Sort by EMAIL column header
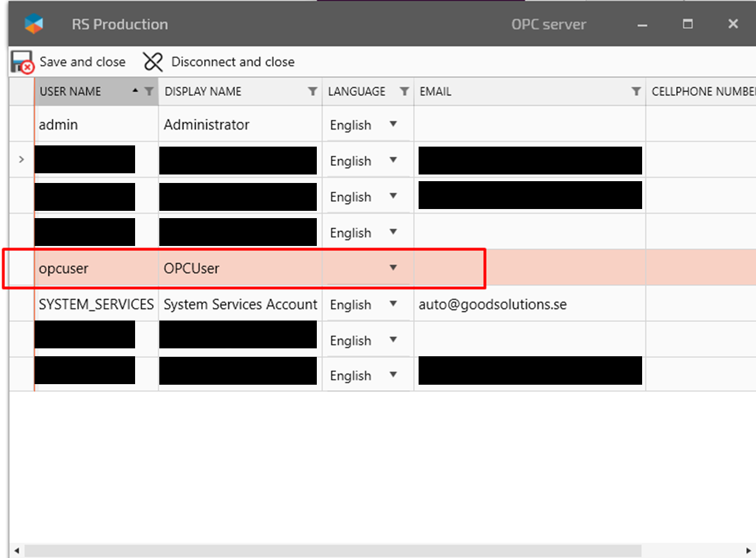 436,91
